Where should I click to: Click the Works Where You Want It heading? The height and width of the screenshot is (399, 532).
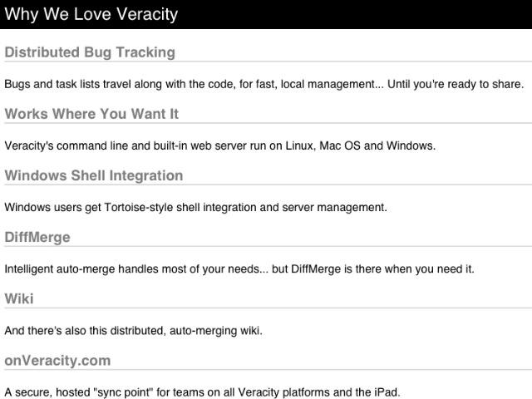[x=91, y=114]
